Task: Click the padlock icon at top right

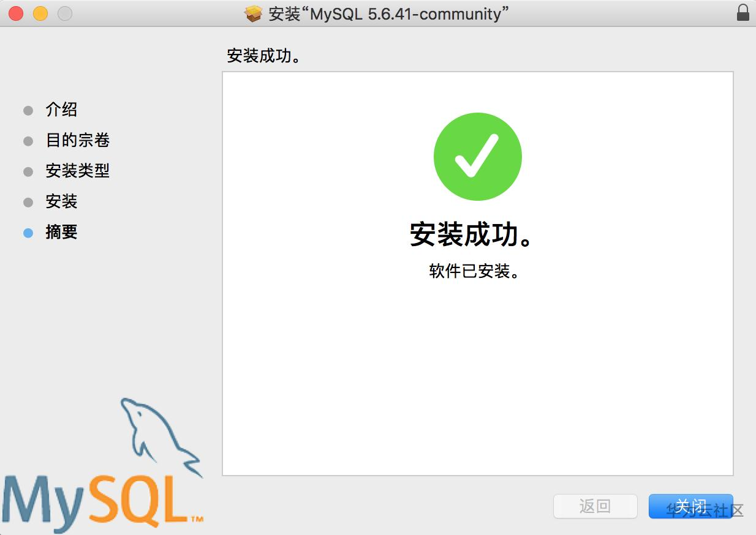Action: coord(743,12)
